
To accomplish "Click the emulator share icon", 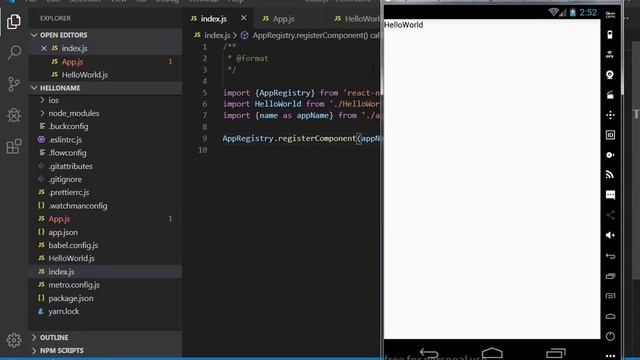I will pos(610,215).
